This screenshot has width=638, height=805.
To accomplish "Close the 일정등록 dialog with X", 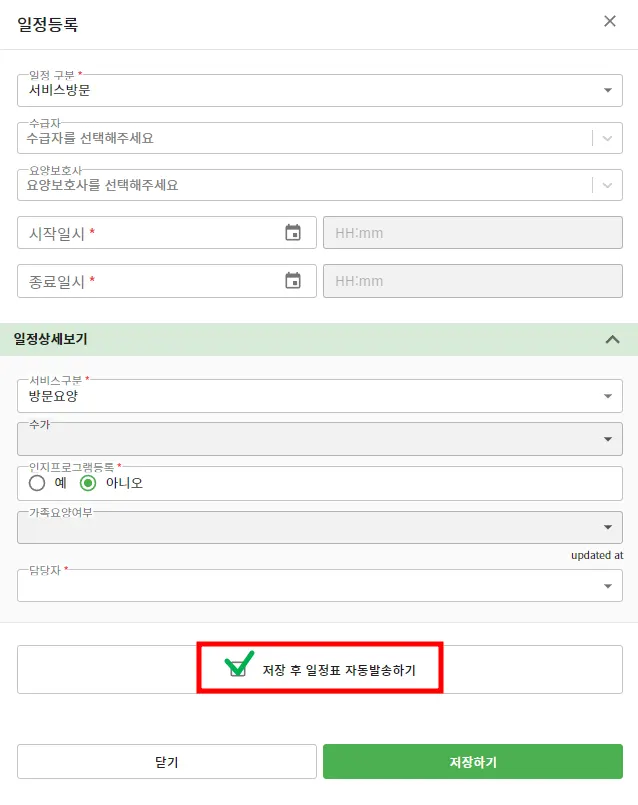I will tap(610, 21).
